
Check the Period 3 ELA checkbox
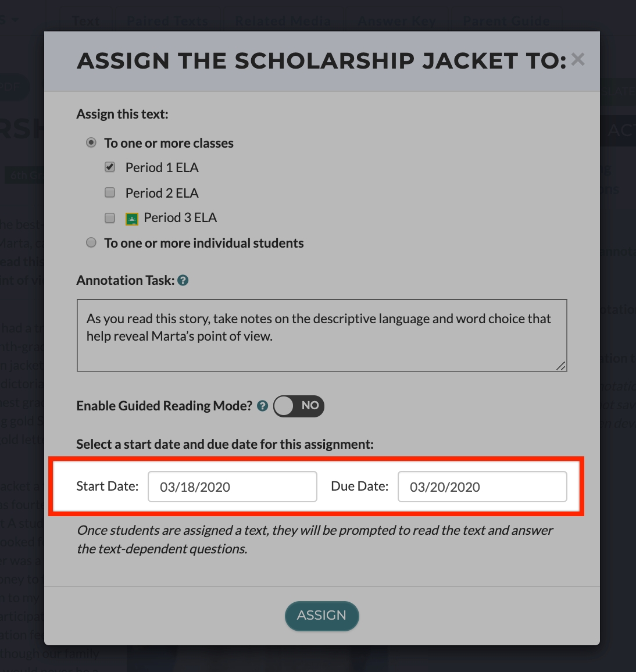[110, 218]
